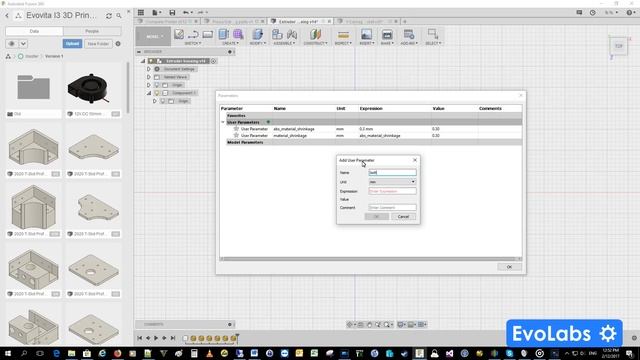Select the sketch Line tool icon

[193, 35]
